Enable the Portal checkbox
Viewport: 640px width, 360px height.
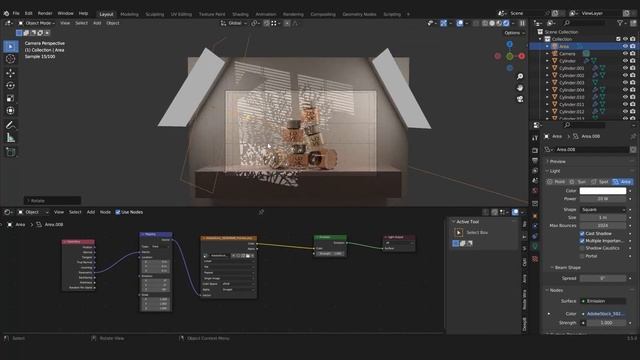click(582, 256)
